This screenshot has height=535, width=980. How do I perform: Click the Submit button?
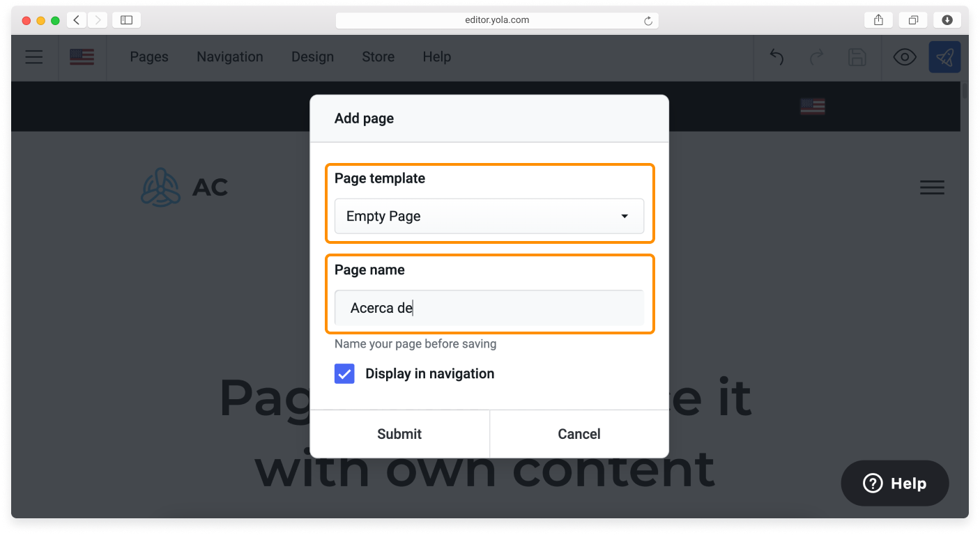point(399,434)
